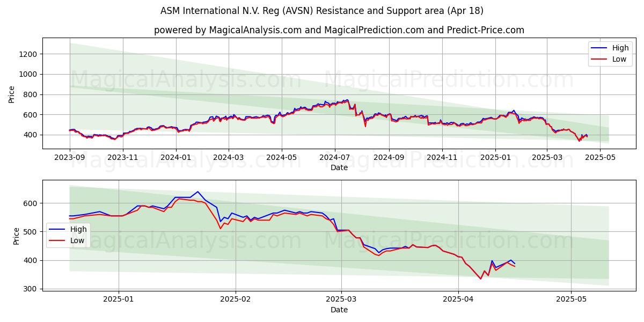The image size is (644, 322).
Task: Click the '2025-05' tick label on the bottom chart
Action: 572,299
